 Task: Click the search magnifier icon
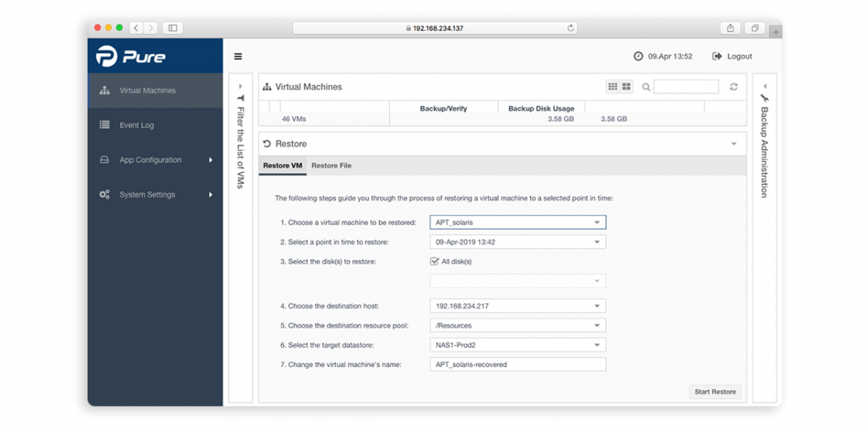pyautogui.click(x=646, y=87)
